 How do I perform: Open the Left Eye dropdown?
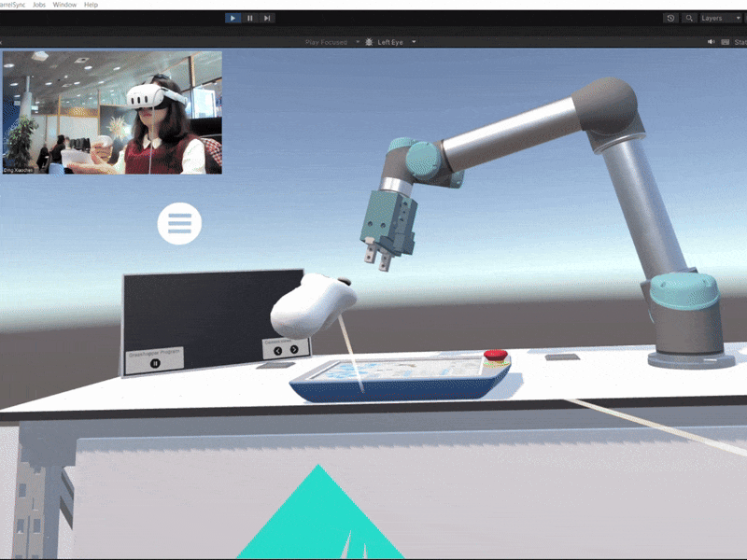pos(397,42)
